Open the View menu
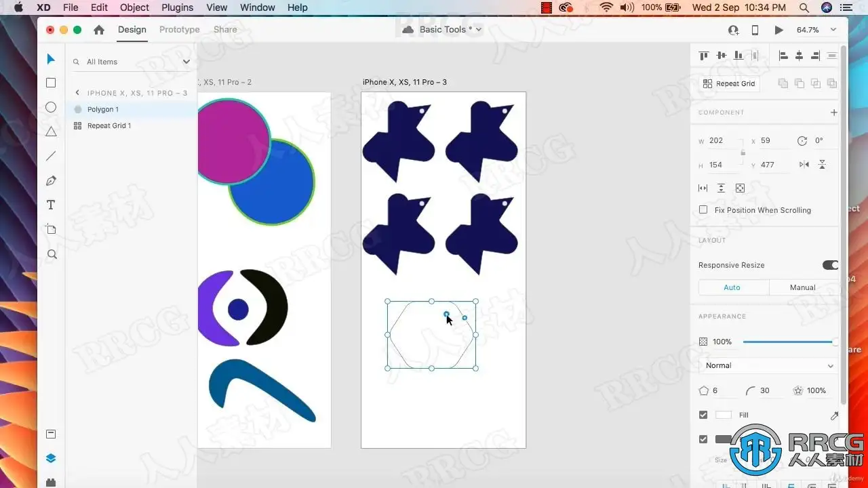Screen dimensions: 868x488 [216, 7]
